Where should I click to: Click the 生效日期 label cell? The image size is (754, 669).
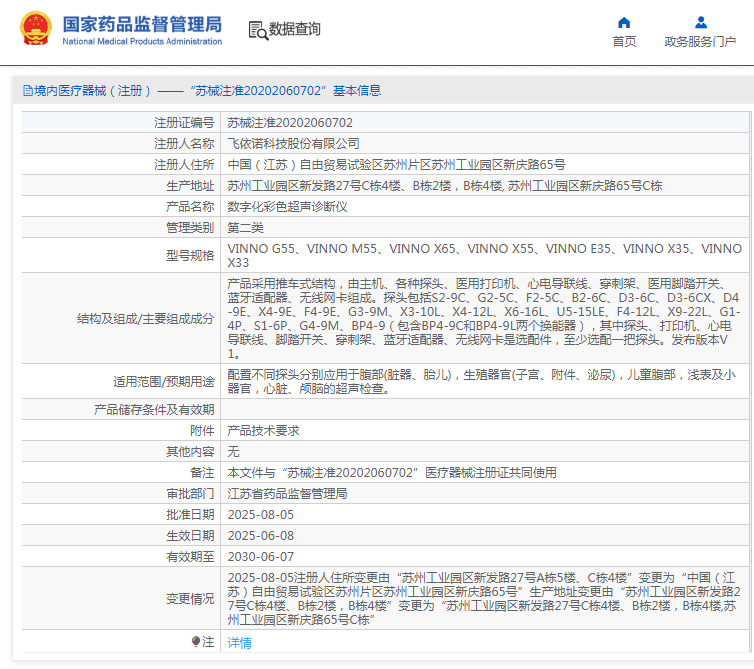(121, 536)
